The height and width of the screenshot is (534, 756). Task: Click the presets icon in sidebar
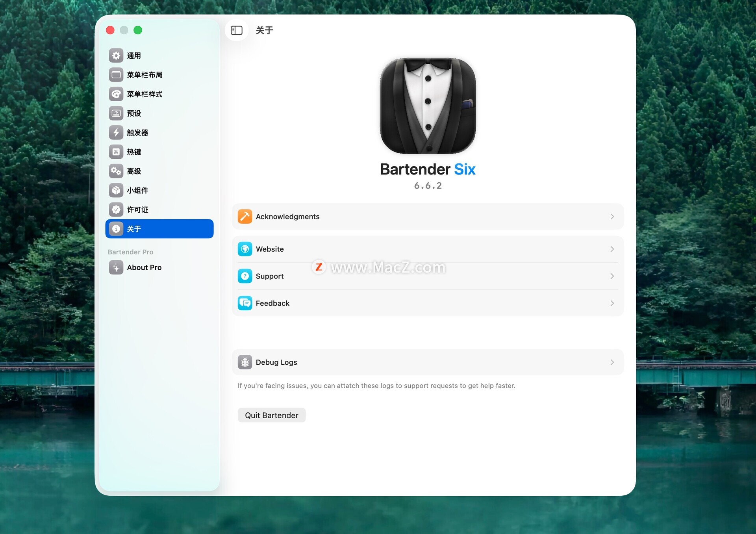click(x=116, y=113)
